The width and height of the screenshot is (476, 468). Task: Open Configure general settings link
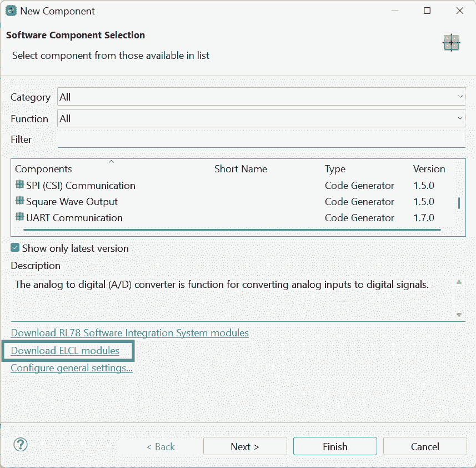(x=72, y=368)
